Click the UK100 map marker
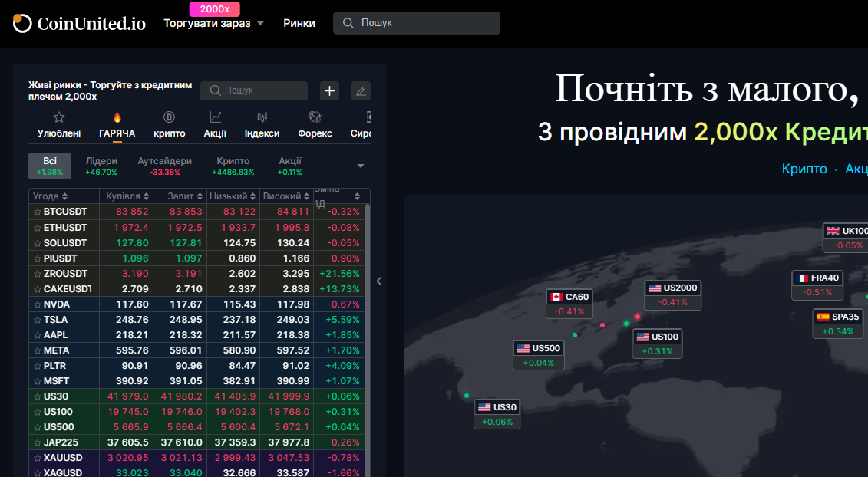The width and height of the screenshot is (868, 477). click(x=845, y=238)
